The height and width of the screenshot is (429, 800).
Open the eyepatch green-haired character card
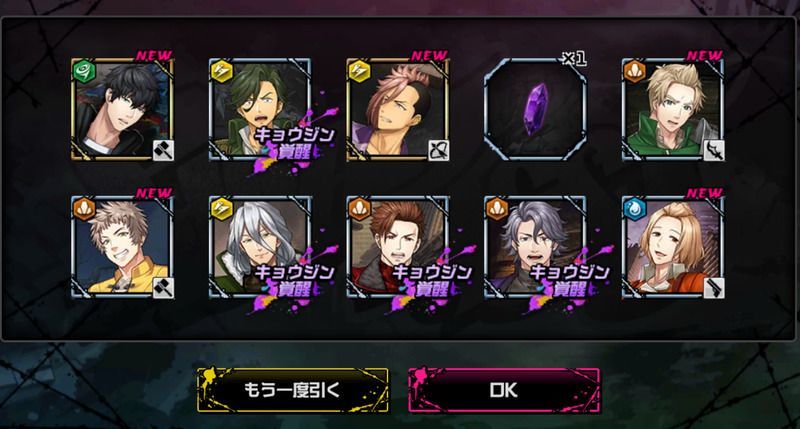tap(260, 110)
